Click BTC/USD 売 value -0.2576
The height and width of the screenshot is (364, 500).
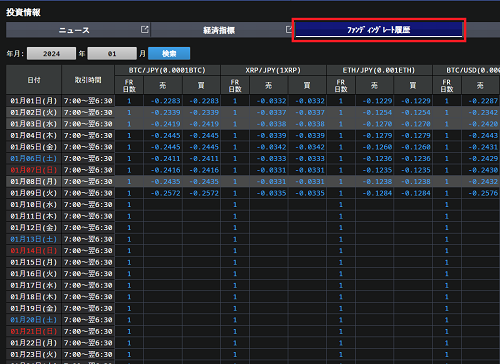[x=483, y=193]
